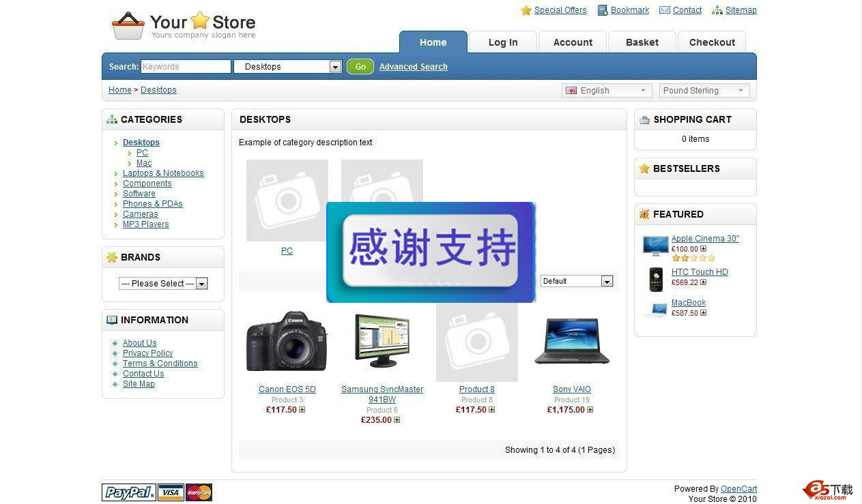Open the Components category
The width and height of the screenshot is (862, 504).
pos(147,183)
